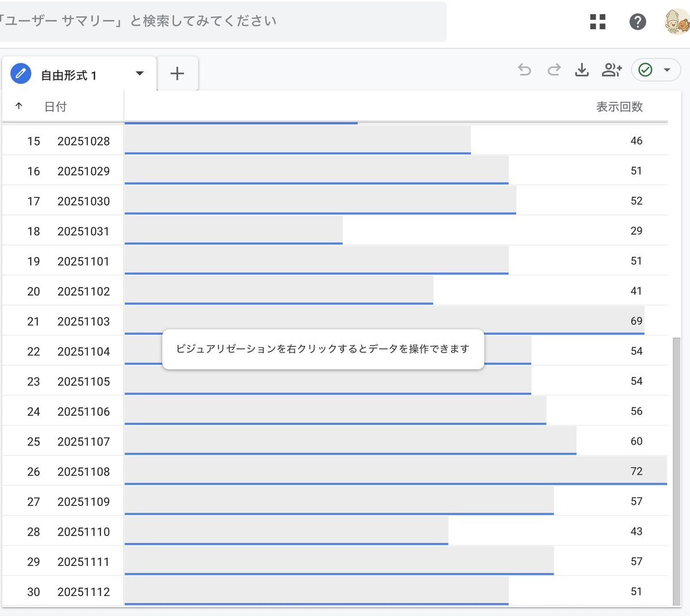This screenshot has height=616, width=690.
Task: Share the exploration with users
Action: pos(611,70)
